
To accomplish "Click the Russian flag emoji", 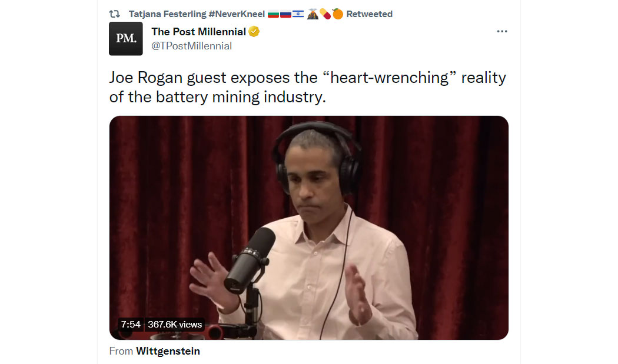I will 285,14.
